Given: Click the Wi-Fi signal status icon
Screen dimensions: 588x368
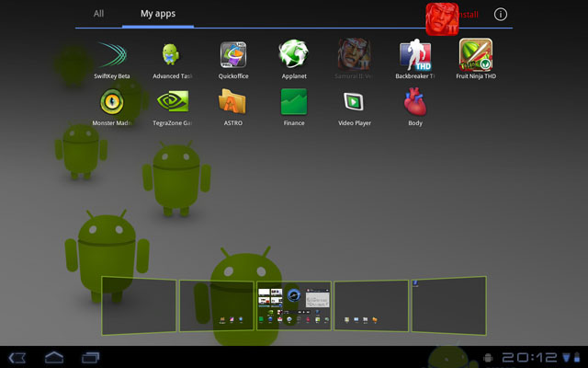Looking at the screenshot, I should (567, 358).
